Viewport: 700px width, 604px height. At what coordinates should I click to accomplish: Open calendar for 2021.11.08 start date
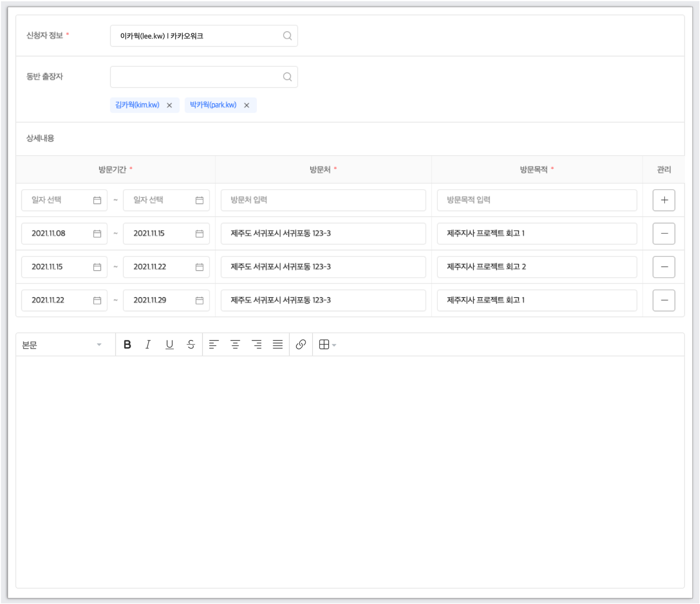point(97,234)
